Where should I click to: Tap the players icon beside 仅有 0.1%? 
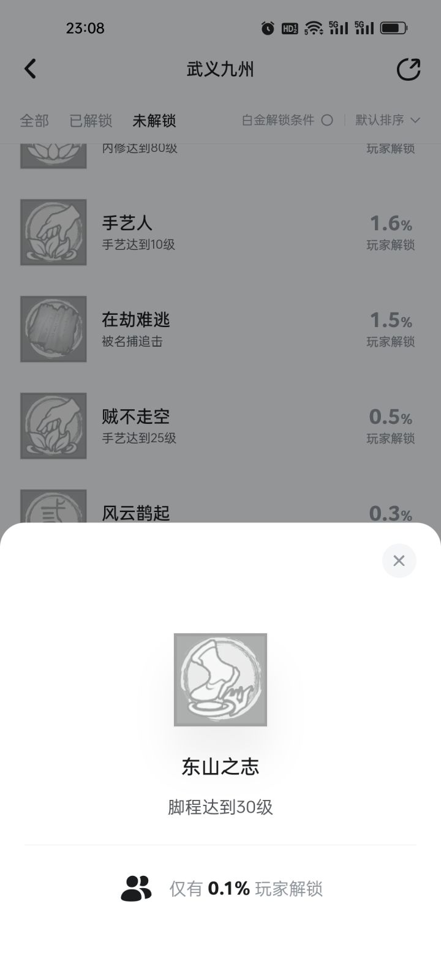pos(136,888)
